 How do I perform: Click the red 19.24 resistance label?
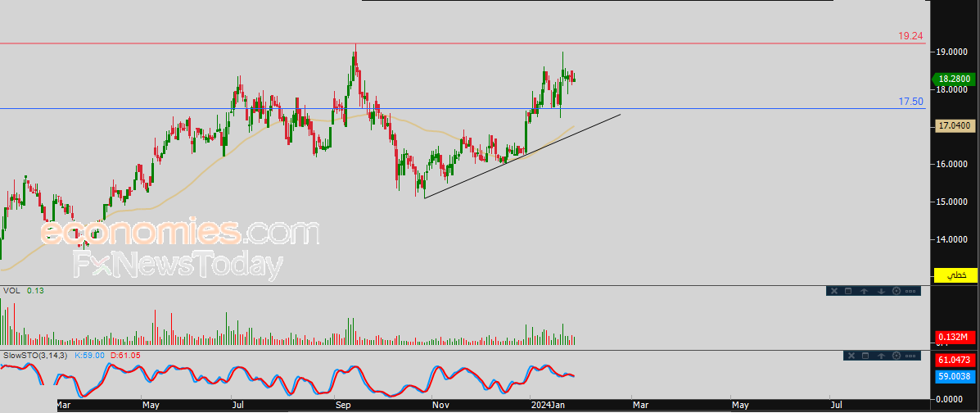[x=910, y=36]
